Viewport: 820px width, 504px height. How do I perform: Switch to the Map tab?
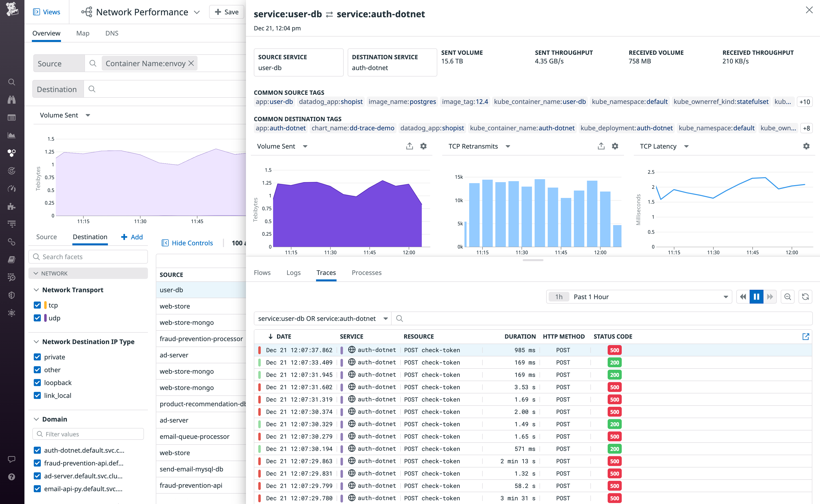(83, 33)
